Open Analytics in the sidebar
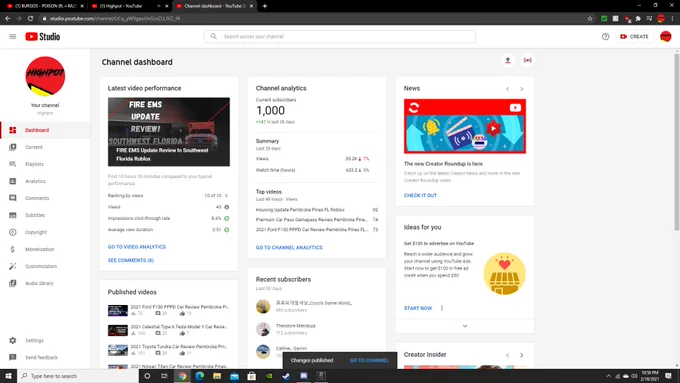 click(x=45, y=181)
